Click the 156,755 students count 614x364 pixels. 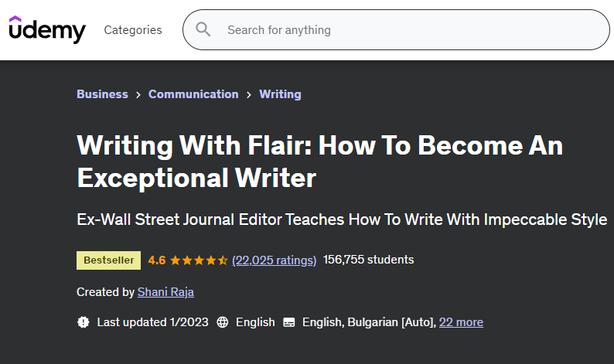click(368, 260)
